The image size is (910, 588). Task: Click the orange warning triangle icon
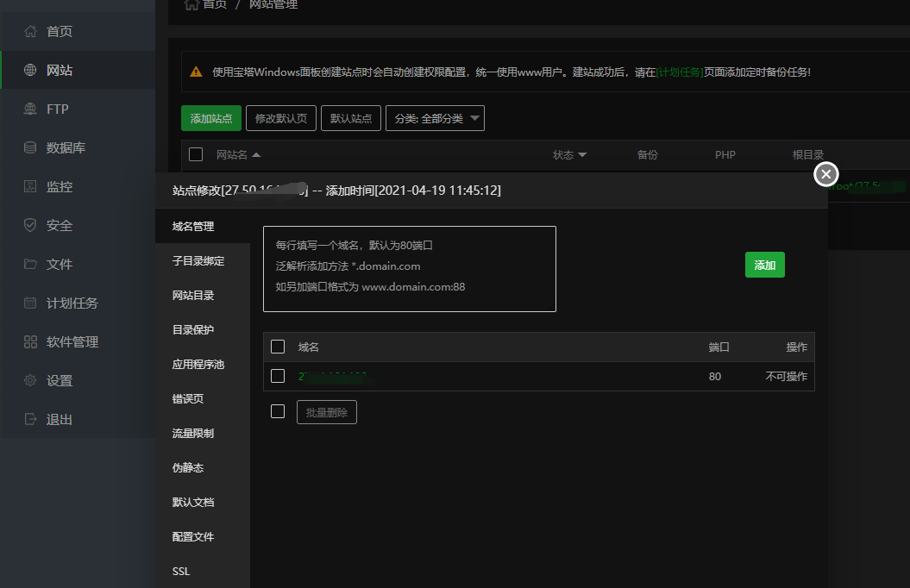click(196, 72)
